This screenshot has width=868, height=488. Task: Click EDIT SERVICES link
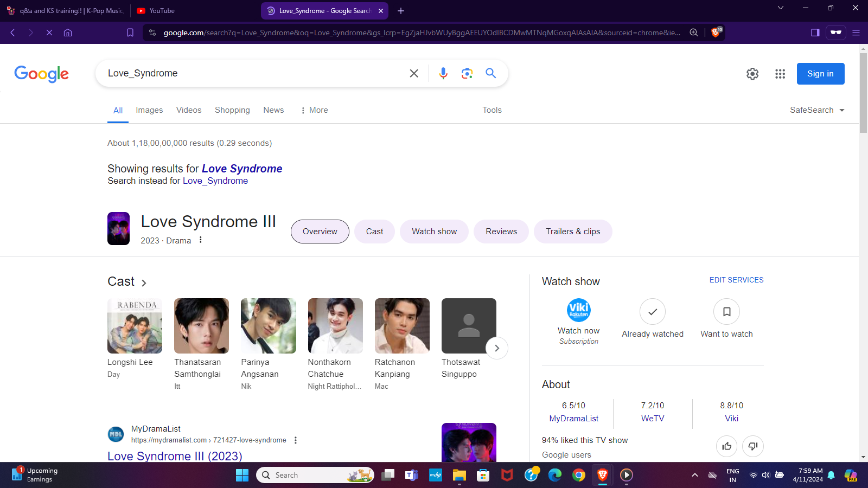pos(736,280)
